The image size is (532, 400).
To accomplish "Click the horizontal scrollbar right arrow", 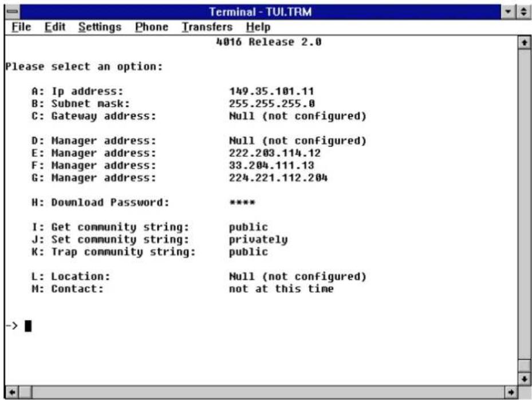I will pyautogui.click(x=511, y=393).
